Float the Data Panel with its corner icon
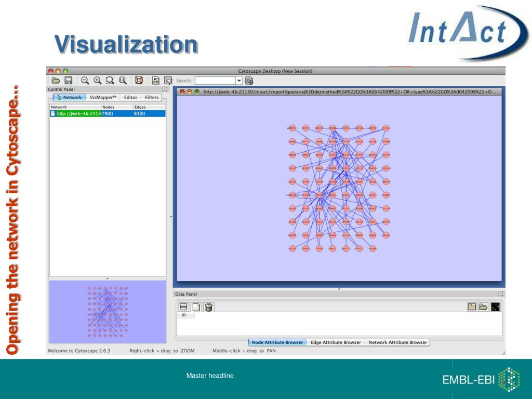 click(500, 294)
